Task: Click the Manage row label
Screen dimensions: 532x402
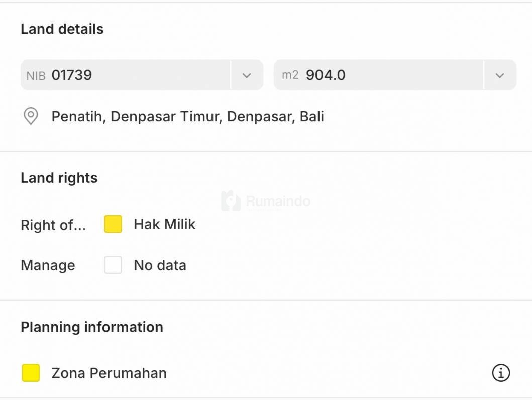Action: [48, 265]
